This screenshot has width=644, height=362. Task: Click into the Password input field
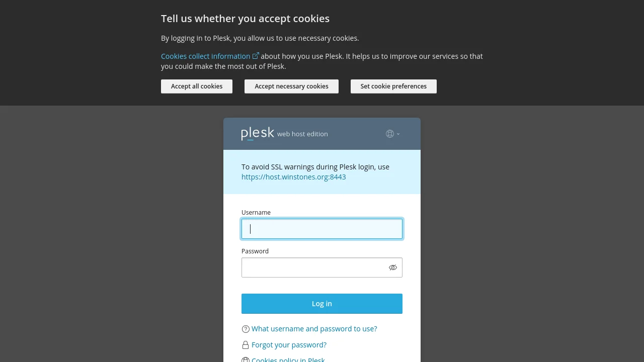click(x=312, y=267)
